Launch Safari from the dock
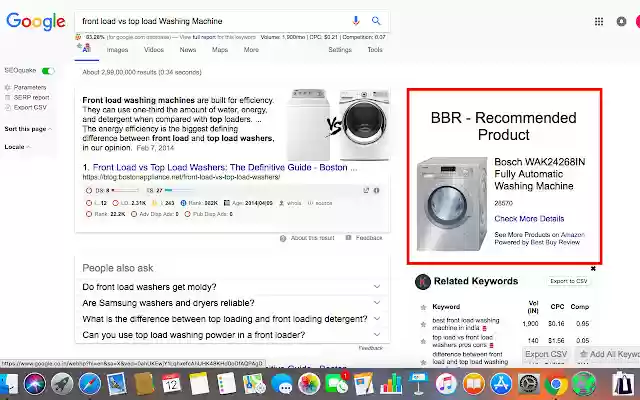 [x=90, y=383]
